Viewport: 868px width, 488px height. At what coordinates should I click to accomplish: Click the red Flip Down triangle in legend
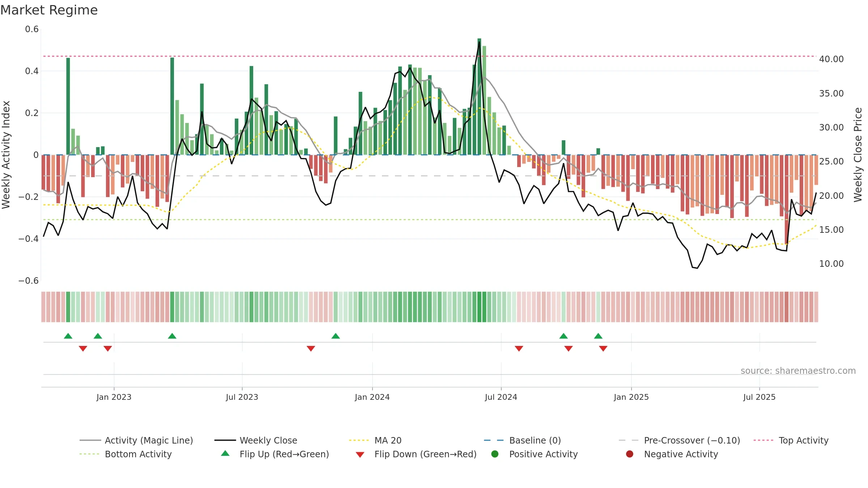click(x=360, y=455)
